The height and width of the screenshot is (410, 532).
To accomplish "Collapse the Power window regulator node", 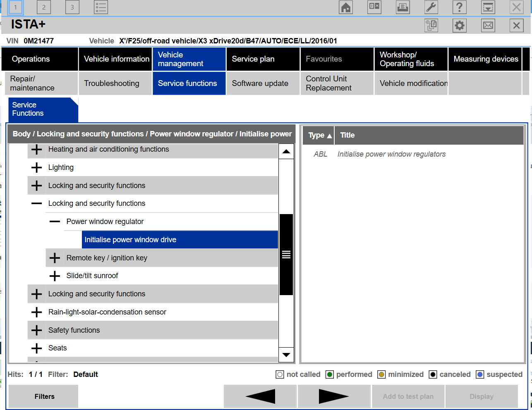I will tap(55, 222).
